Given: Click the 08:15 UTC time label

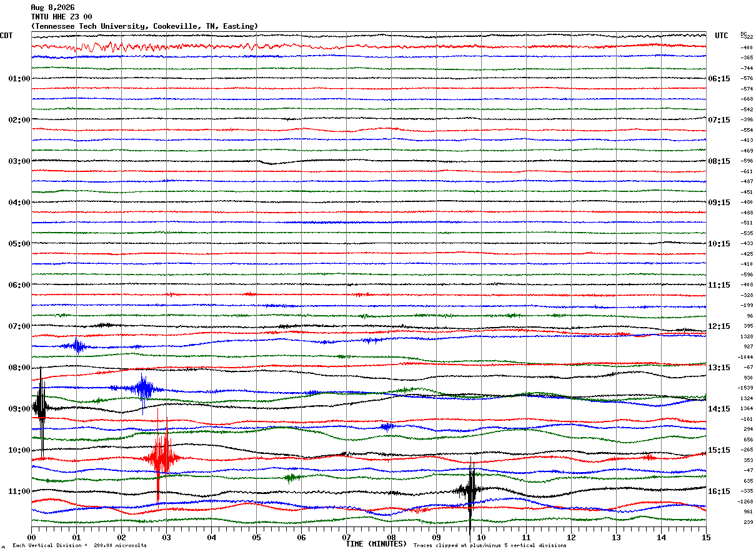Looking at the screenshot, I should (x=719, y=161).
